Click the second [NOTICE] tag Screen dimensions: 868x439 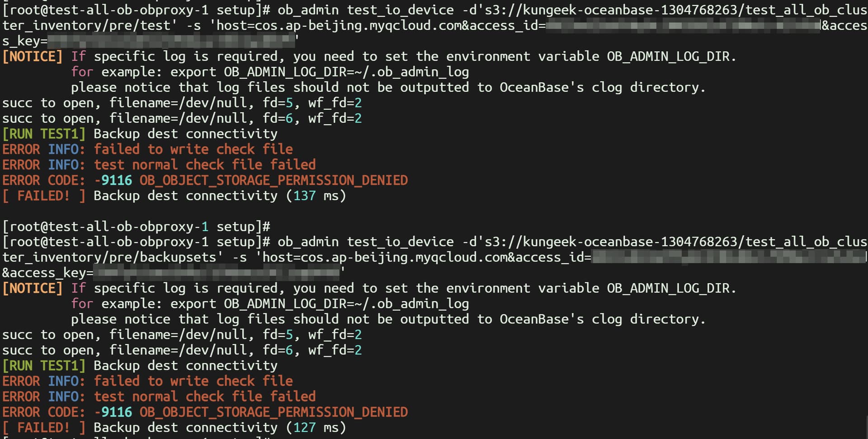pyautogui.click(x=32, y=289)
